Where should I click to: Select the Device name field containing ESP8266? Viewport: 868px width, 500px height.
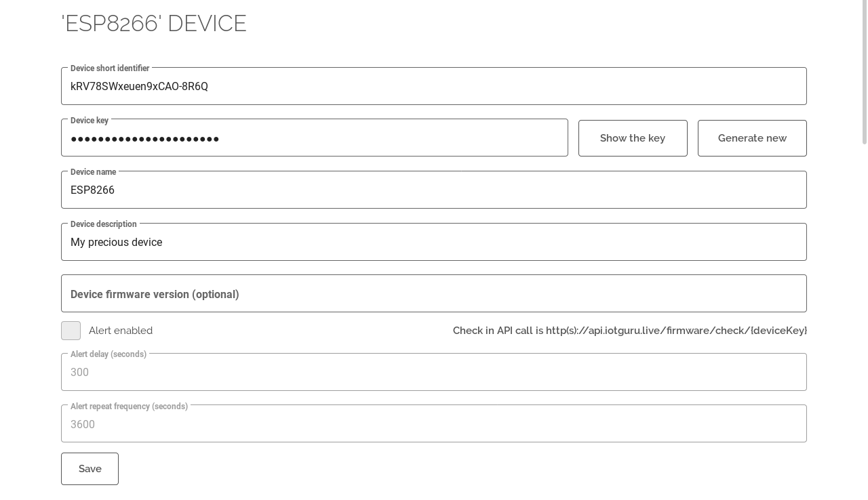[x=434, y=190]
